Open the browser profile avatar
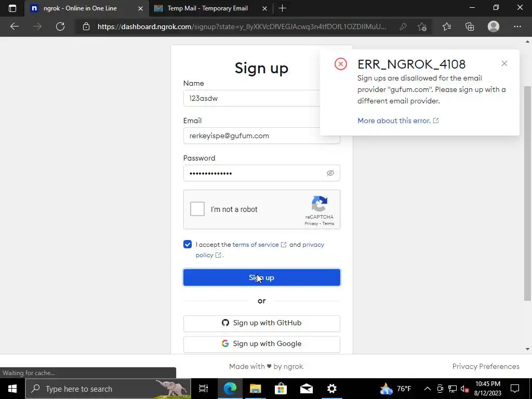 coord(494,26)
